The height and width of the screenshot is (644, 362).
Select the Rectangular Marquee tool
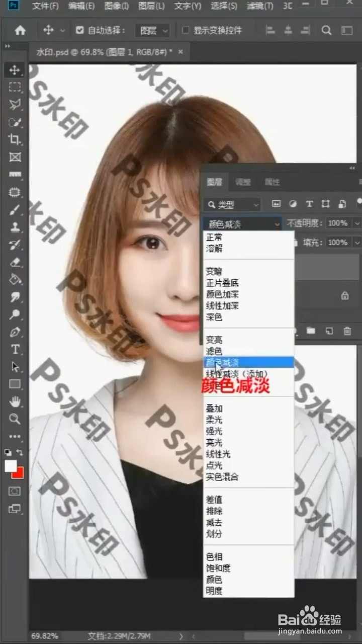[15, 87]
